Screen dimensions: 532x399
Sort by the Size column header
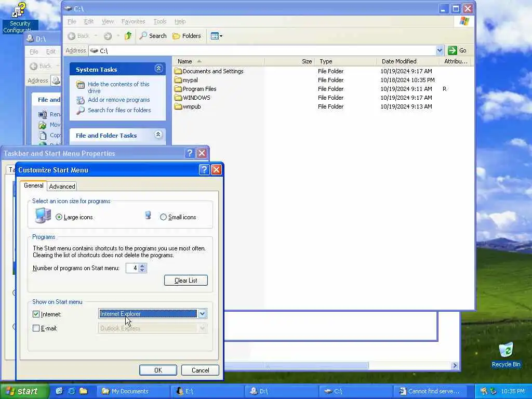290,61
